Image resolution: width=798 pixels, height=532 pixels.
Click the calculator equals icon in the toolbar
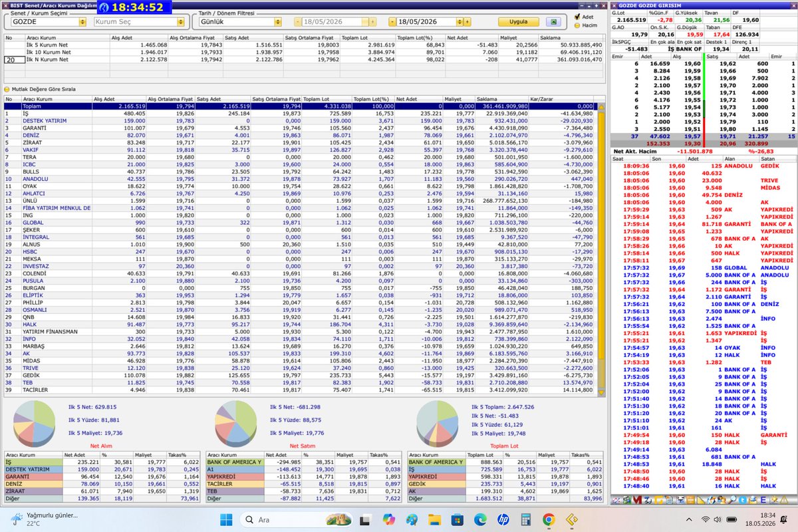click(x=690, y=500)
